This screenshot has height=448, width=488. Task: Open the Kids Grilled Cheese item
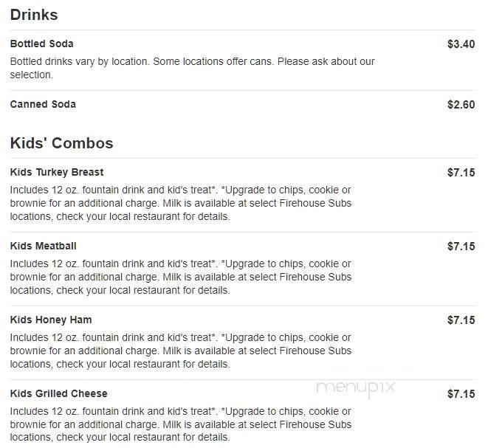[58, 393]
